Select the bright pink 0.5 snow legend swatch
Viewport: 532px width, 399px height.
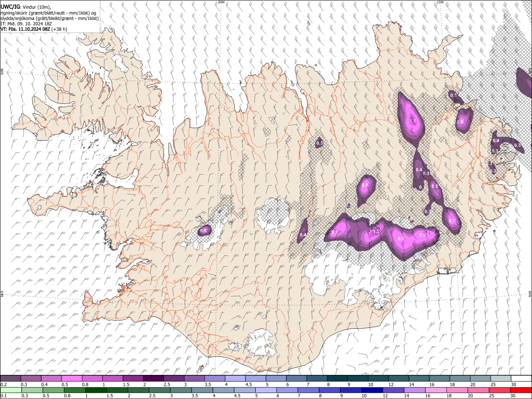pos(72,379)
